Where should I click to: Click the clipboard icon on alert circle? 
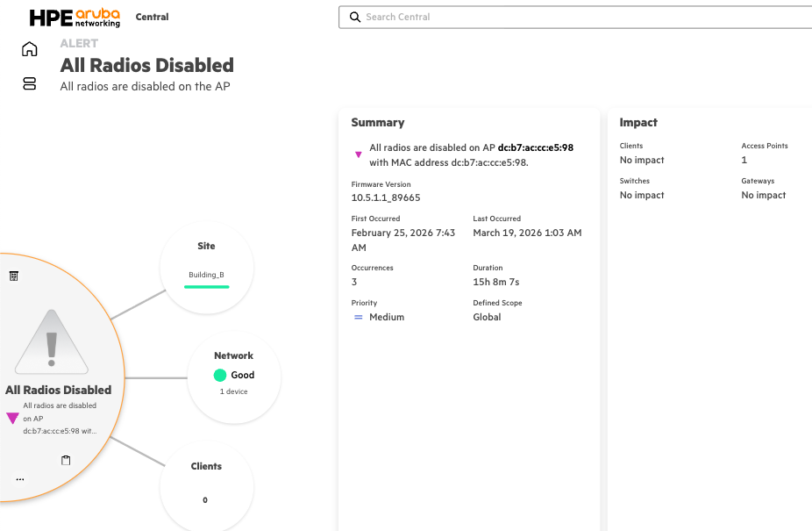click(66, 460)
